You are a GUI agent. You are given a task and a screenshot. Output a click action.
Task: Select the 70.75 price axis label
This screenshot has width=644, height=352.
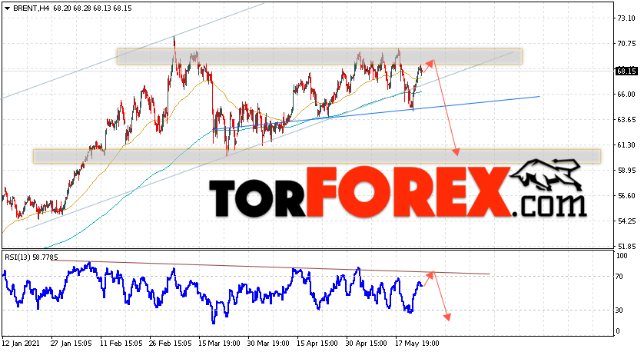[x=626, y=44]
